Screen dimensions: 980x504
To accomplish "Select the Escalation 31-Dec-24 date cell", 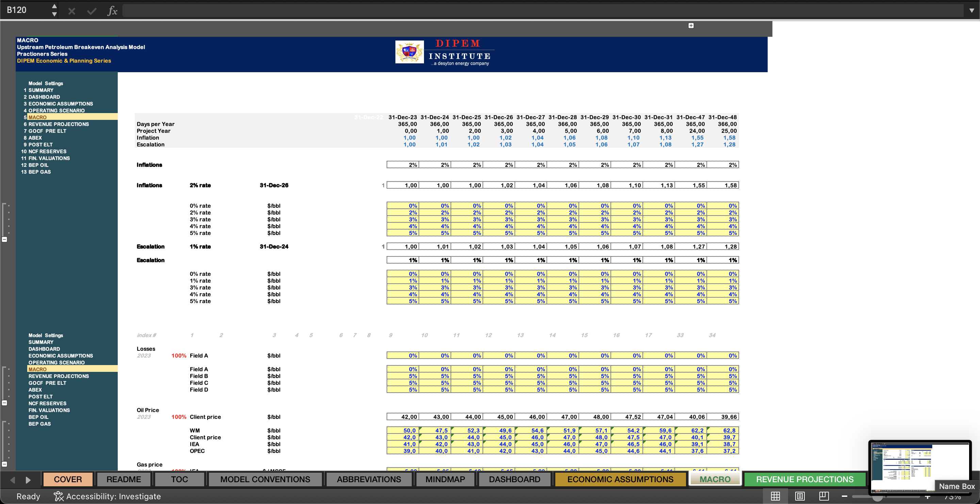I will (x=274, y=247).
